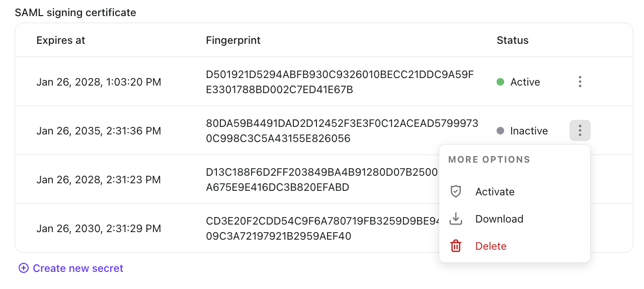Click the shield icon beside Activate
Image resolution: width=644 pixels, height=289 pixels.
[x=456, y=192]
